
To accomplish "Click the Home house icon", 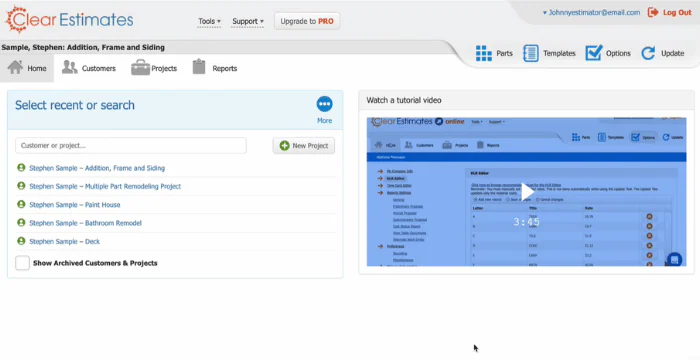I will pos(15,67).
